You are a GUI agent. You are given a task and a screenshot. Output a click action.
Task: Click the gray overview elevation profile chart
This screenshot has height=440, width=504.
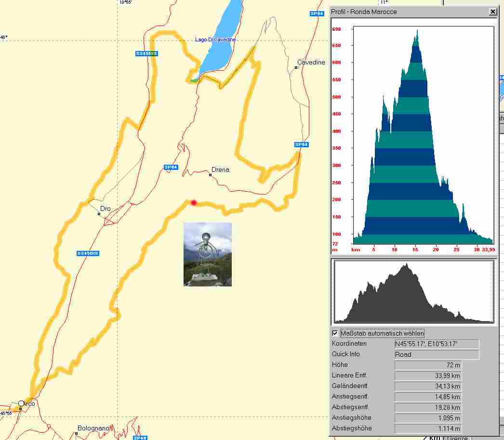tap(414, 292)
